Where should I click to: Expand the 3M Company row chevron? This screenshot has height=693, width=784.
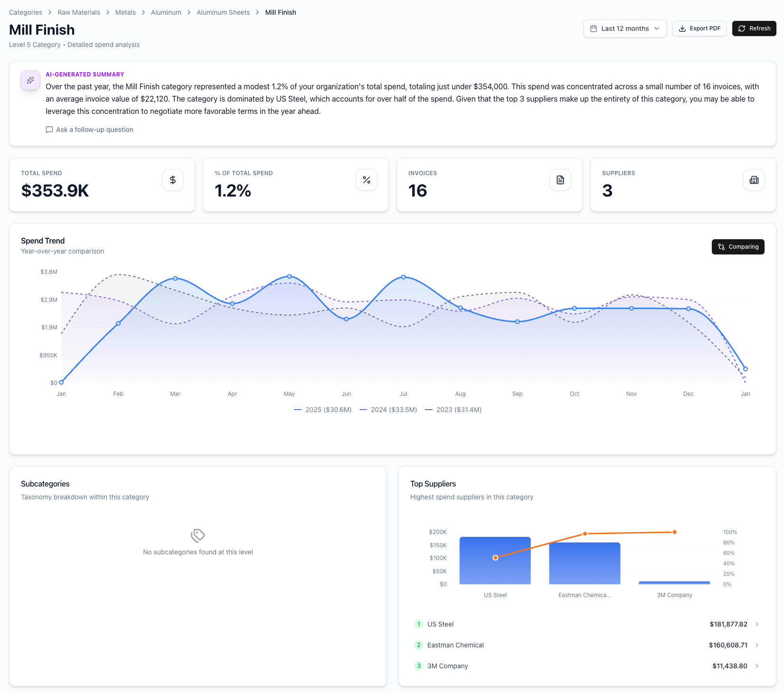click(757, 666)
